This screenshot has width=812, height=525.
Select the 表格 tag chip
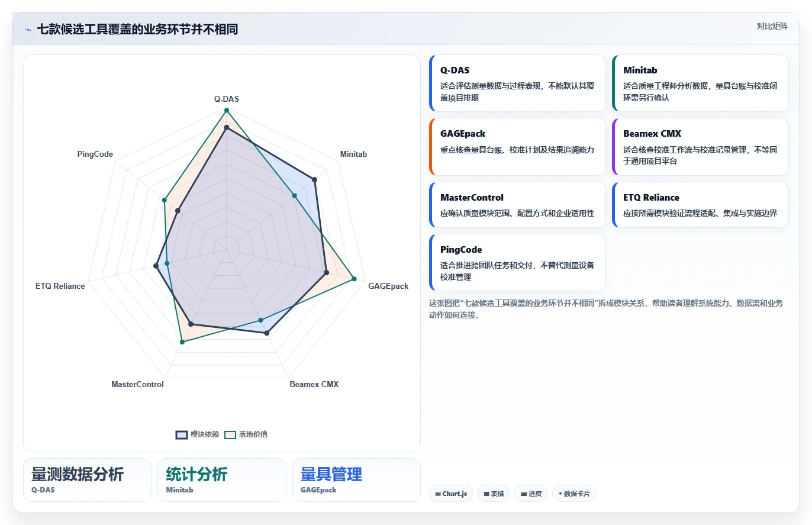click(494, 494)
